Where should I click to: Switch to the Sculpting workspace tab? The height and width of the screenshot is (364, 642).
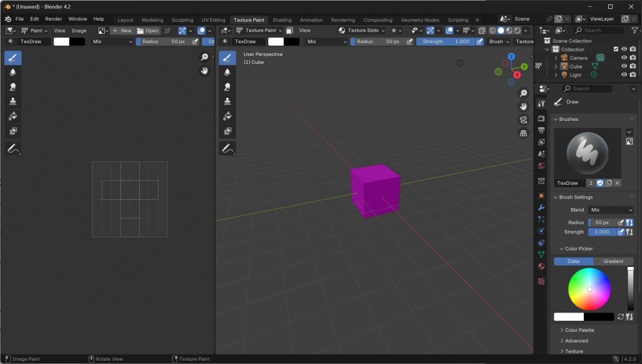point(182,19)
